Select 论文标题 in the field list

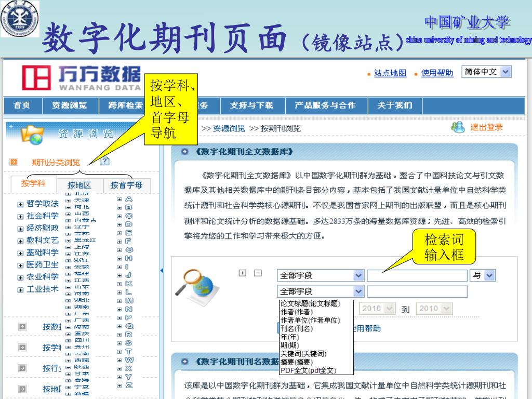click(x=311, y=303)
